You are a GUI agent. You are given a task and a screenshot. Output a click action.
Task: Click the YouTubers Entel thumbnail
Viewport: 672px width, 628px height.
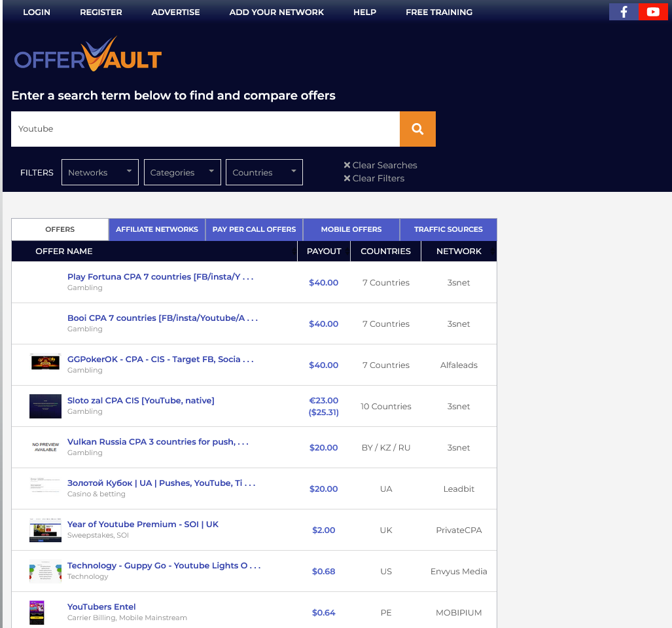[x=37, y=612]
